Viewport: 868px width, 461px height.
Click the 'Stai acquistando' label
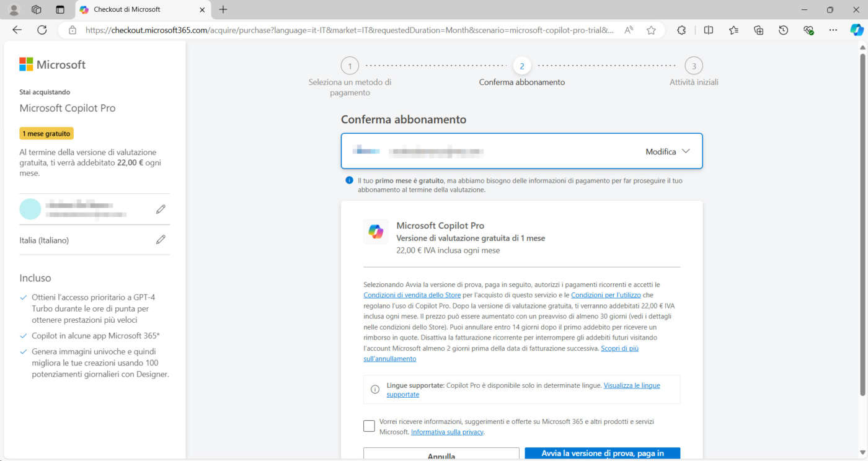tap(45, 92)
